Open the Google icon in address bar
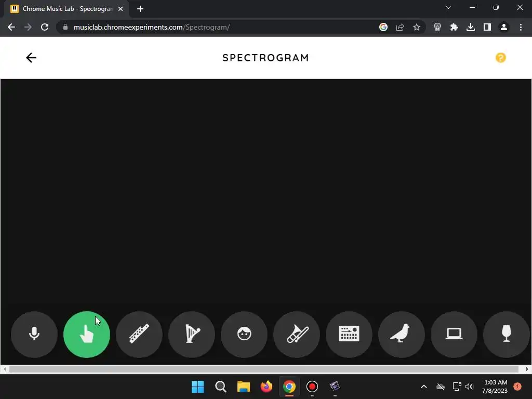532x399 pixels. coord(383,27)
